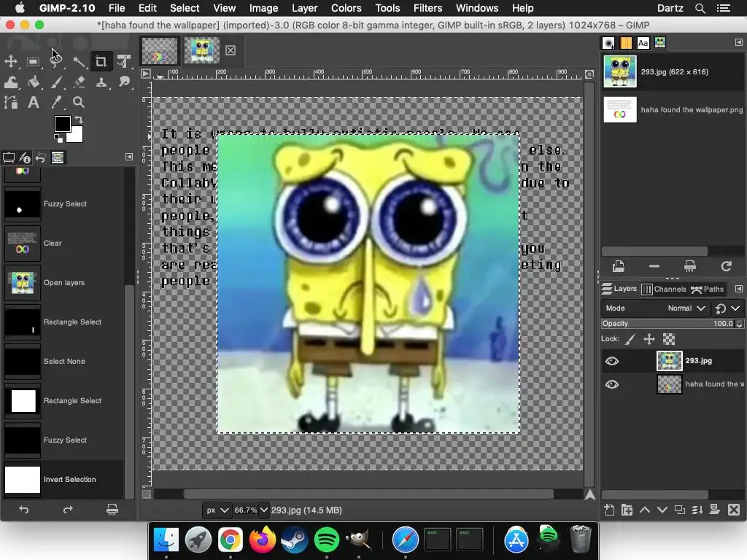Select the Smudge tool

[124, 82]
